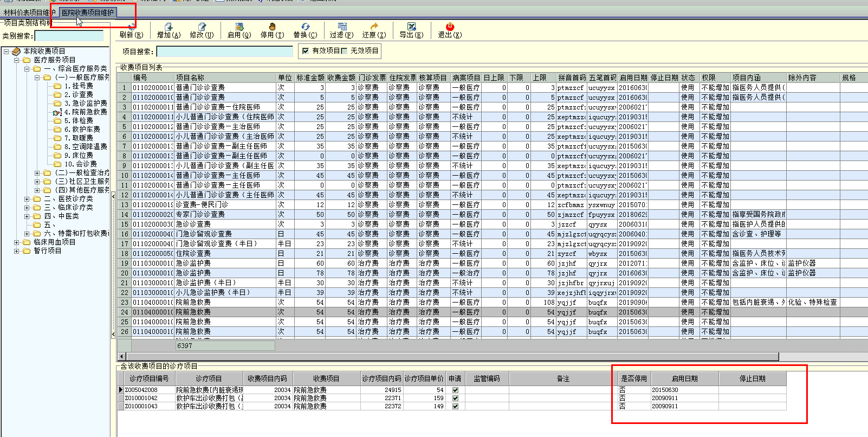
Task: Select tree item (四)其他医疗服务
Action: pos(82,190)
